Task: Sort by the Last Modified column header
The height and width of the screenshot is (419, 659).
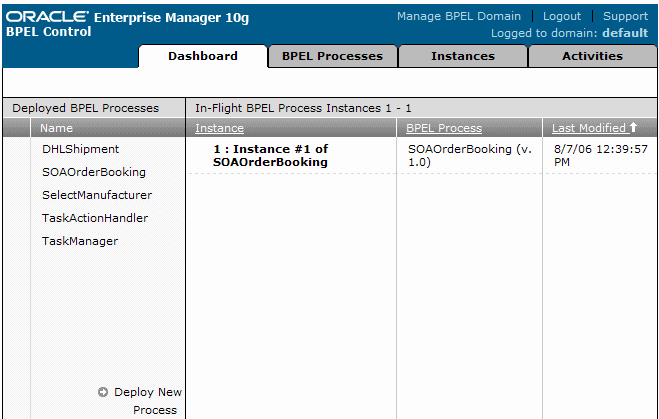Action: point(589,128)
